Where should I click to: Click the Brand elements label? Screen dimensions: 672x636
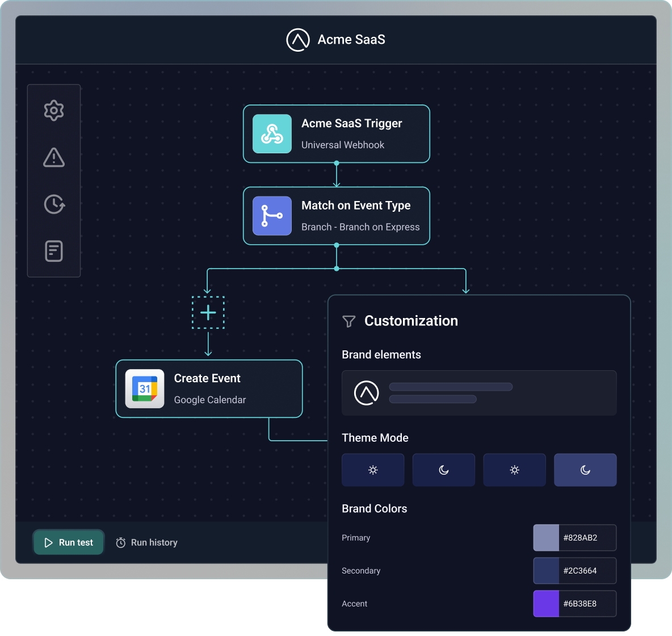pos(381,355)
